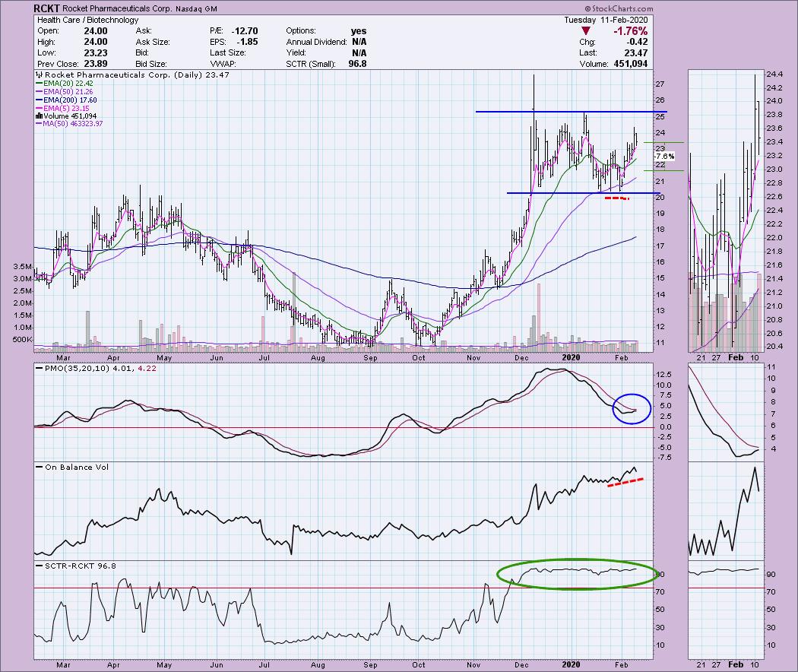Click the EPS value -1.85
This screenshot has width=798, height=672.
coord(247,43)
